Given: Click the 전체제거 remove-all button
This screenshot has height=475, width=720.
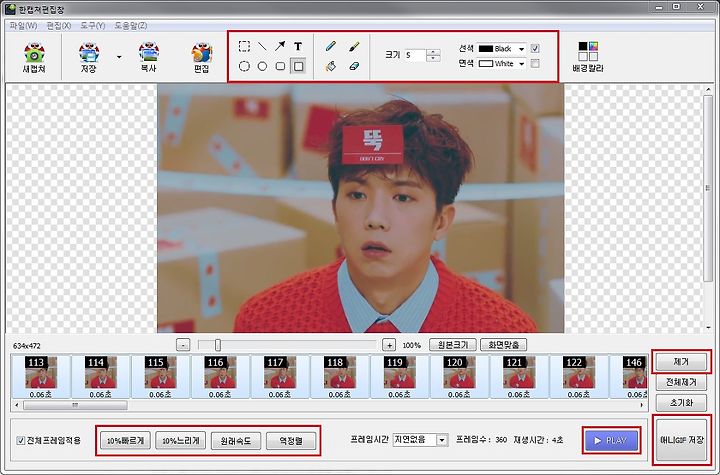Looking at the screenshot, I should point(681,383).
